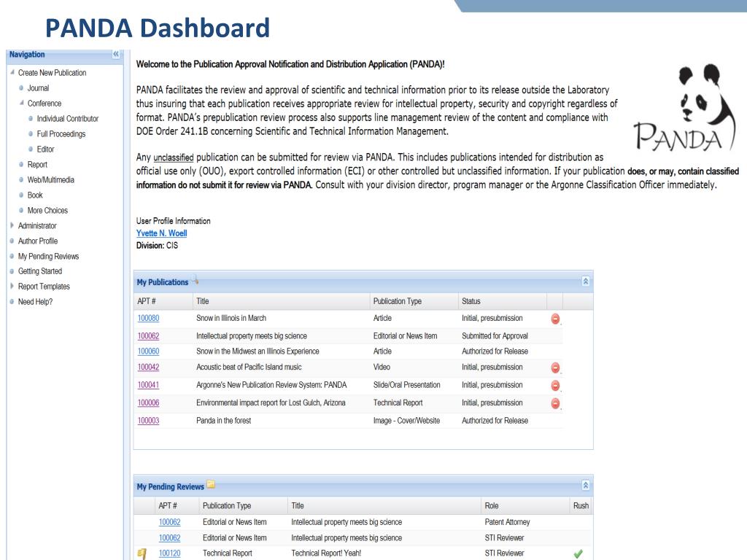Open publication link 100060
Image resolution: width=747 pixels, height=560 pixels.
click(148, 351)
